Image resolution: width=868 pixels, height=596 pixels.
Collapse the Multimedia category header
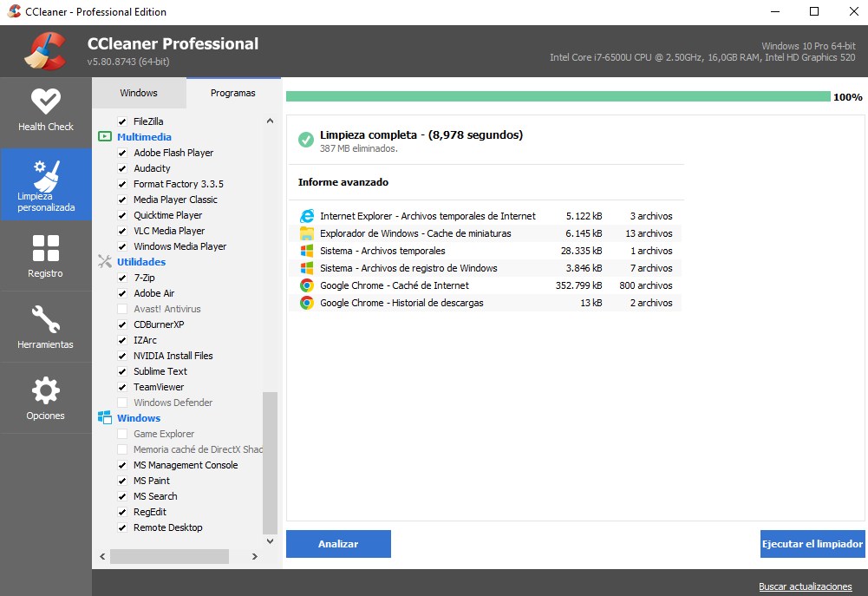[144, 137]
